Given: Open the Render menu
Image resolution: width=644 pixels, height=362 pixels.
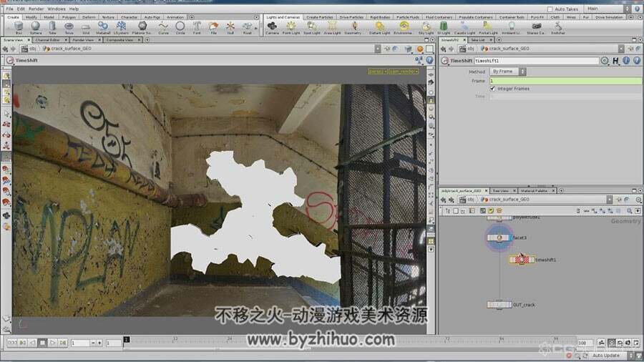Looking at the screenshot, I should [36, 9].
